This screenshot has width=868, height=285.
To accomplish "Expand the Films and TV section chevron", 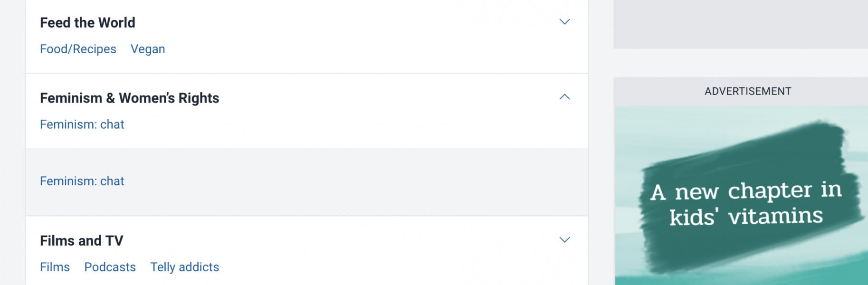I will coord(564,240).
